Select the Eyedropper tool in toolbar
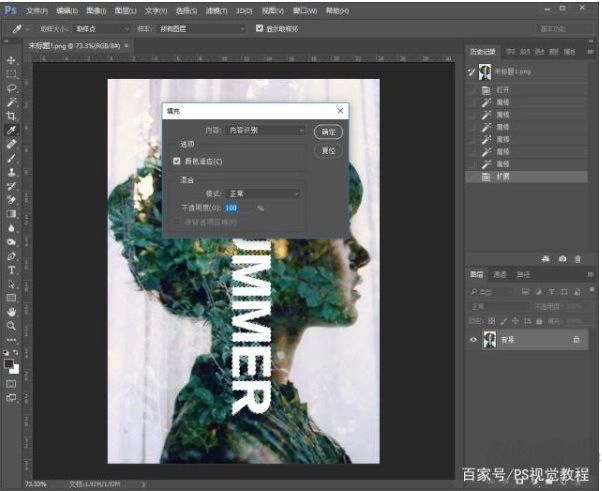 coord(11,130)
